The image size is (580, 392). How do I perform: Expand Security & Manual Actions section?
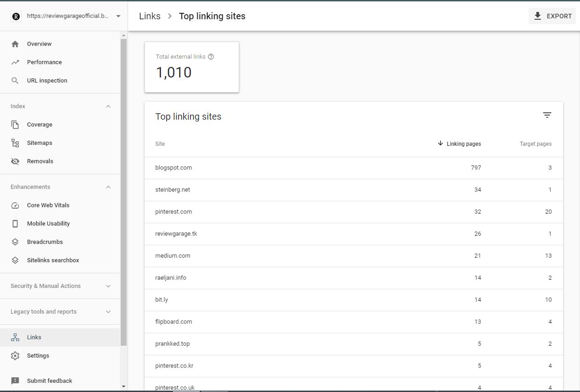(108, 286)
